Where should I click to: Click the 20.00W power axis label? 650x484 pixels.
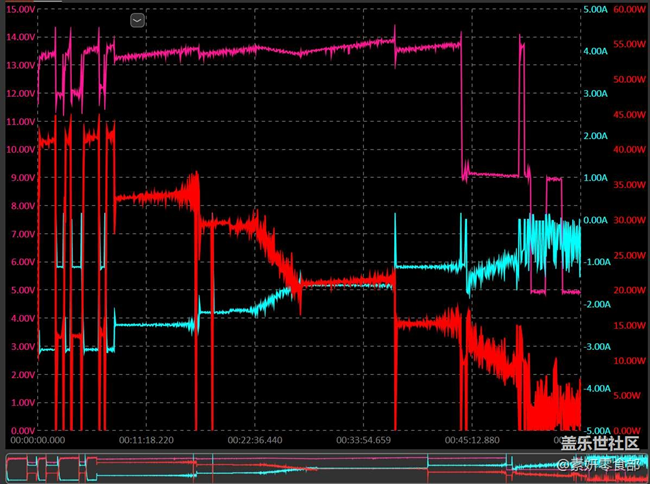pos(630,290)
